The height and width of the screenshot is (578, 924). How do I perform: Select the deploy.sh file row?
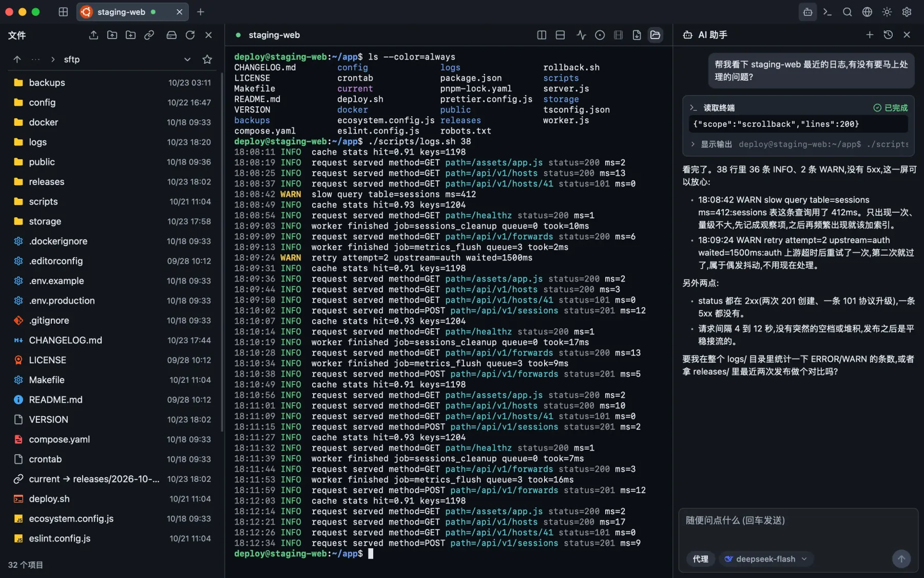tap(112, 499)
